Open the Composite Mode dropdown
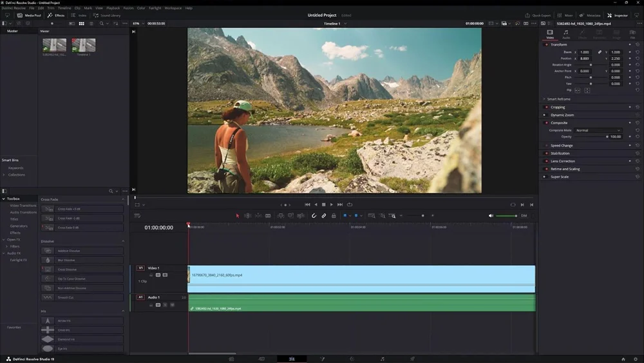The height and width of the screenshot is (363, 644). [x=598, y=130]
